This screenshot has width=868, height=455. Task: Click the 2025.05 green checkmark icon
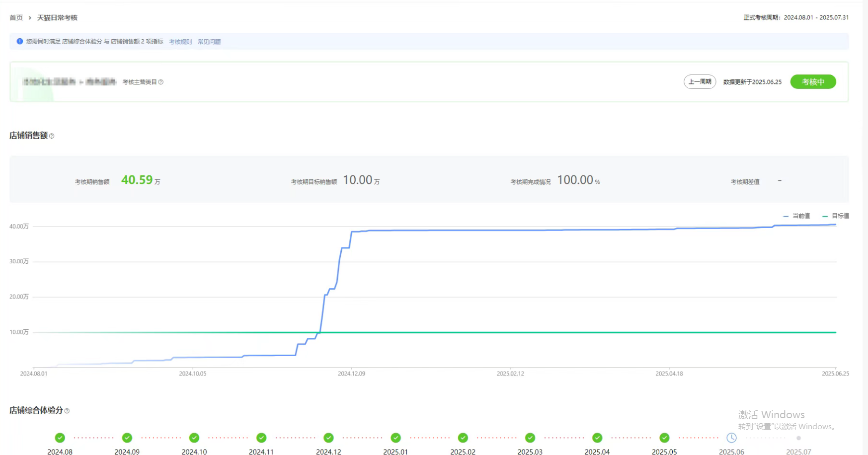pyautogui.click(x=664, y=438)
